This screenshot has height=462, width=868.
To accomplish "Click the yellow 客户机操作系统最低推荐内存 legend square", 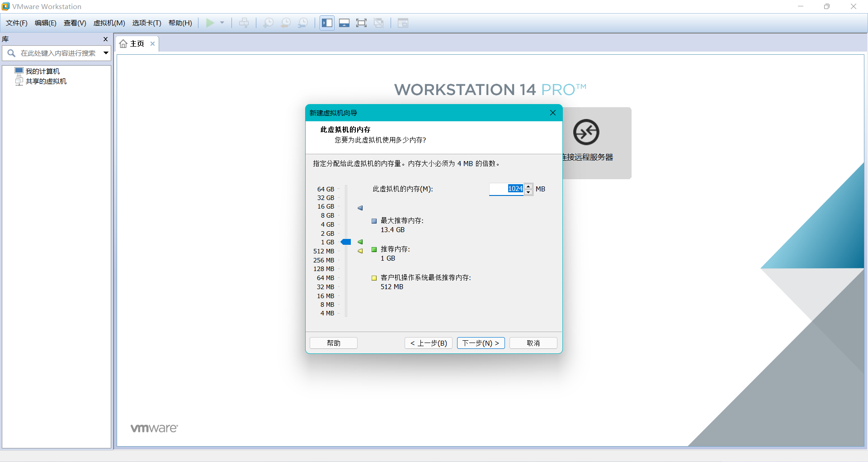I will click(374, 278).
